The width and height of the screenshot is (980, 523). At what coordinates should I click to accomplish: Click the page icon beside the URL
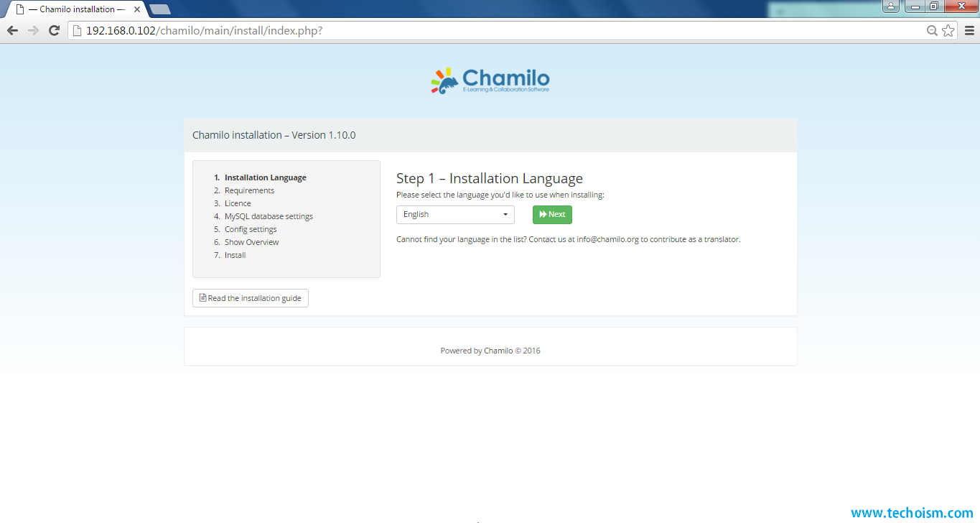78,31
